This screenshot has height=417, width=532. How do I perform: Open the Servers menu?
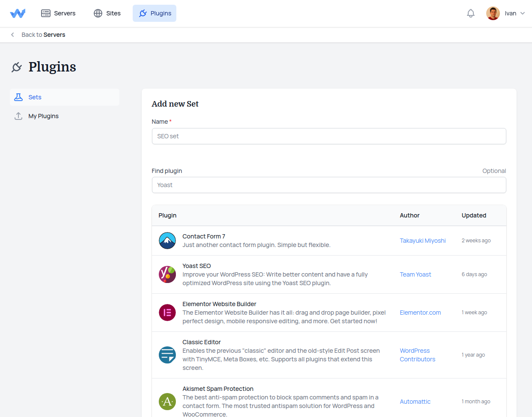[58, 13]
